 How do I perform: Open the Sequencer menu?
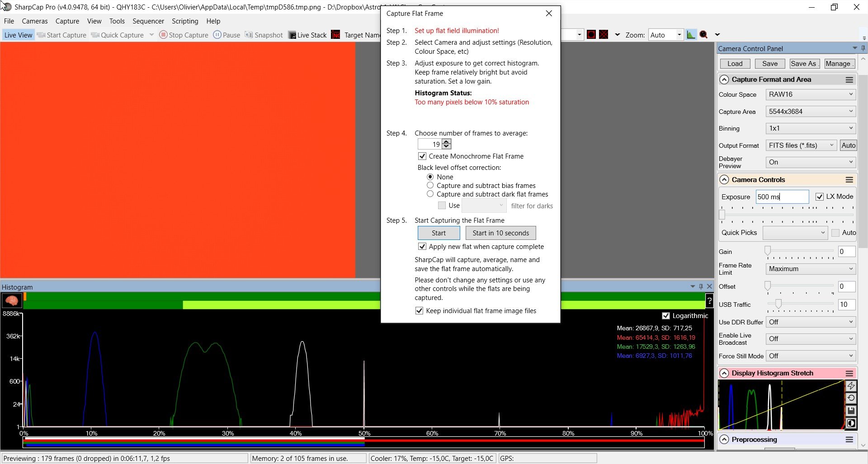click(148, 21)
